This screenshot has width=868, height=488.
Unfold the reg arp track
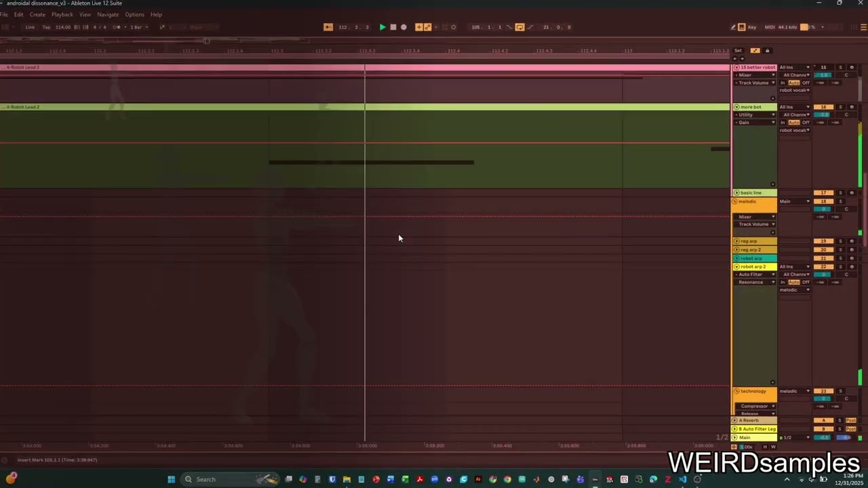point(736,241)
